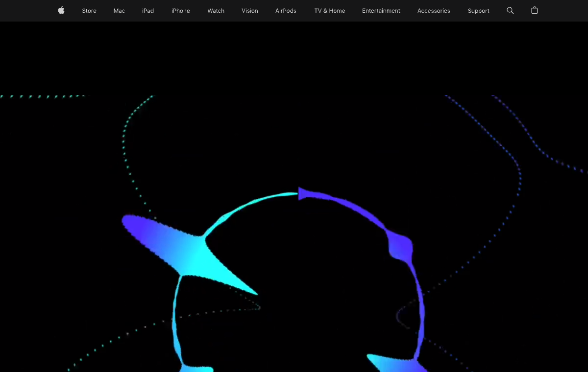The image size is (588, 372).
Task: Open the Store menu item
Action: point(89,11)
